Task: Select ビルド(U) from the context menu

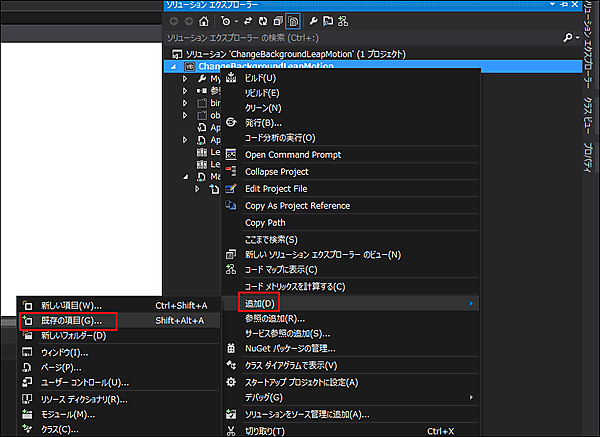Action: tap(260, 77)
